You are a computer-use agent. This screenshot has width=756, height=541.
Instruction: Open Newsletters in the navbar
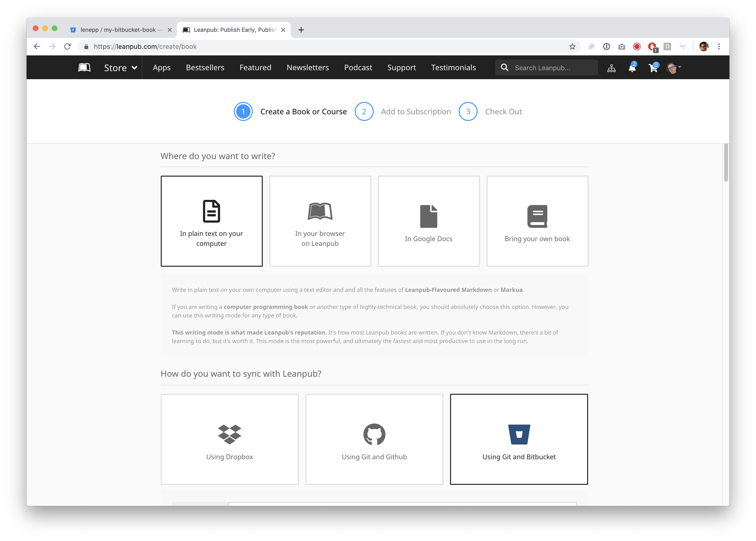pyautogui.click(x=308, y=68)
